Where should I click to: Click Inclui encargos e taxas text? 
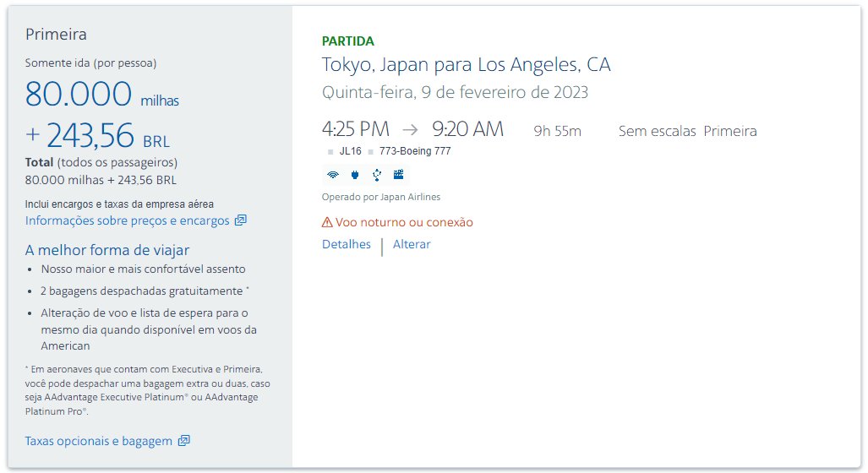(119, 204)
